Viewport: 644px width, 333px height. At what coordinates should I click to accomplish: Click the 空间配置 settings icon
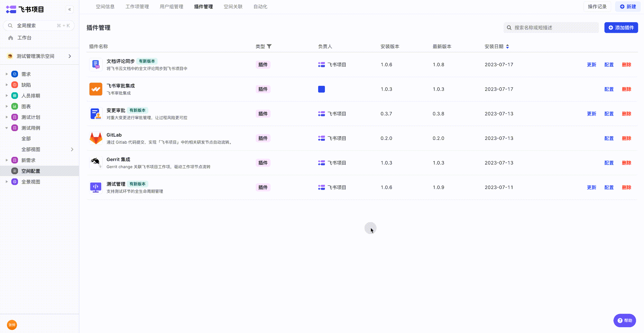[14, 171]
